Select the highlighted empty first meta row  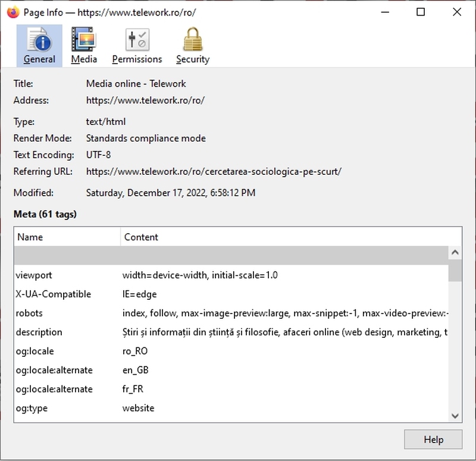click(231, 256)
